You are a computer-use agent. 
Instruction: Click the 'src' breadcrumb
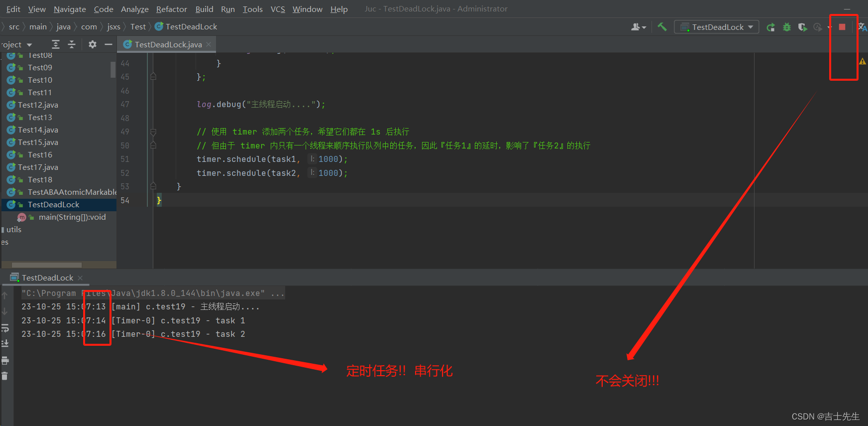pyautogui.click(x=14, y=27)
